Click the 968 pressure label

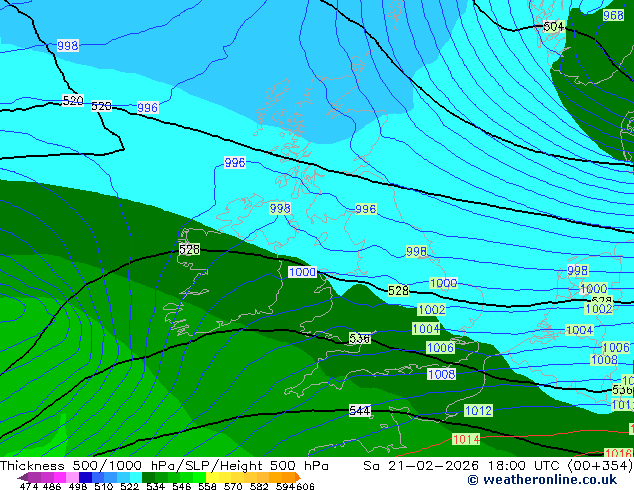[613, 15]
